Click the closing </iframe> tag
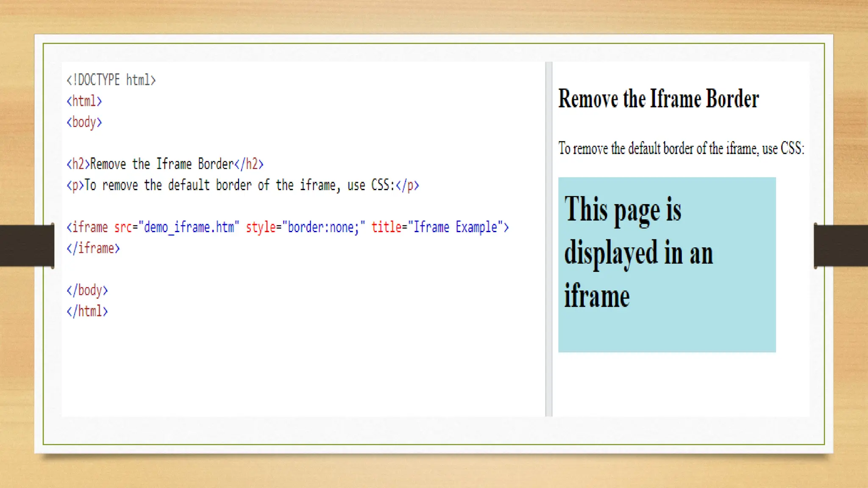This screenshot has height=488, width=868. tap(93, 248)
